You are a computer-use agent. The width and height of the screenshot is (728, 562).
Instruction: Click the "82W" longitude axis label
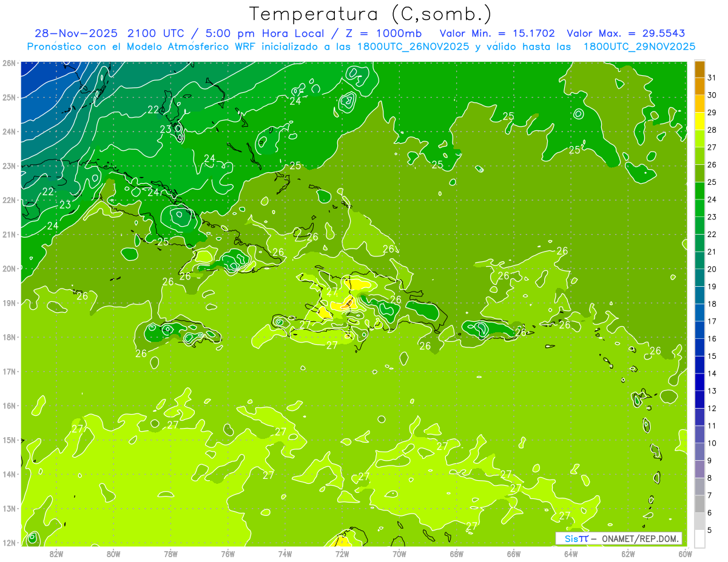point(56,554)
